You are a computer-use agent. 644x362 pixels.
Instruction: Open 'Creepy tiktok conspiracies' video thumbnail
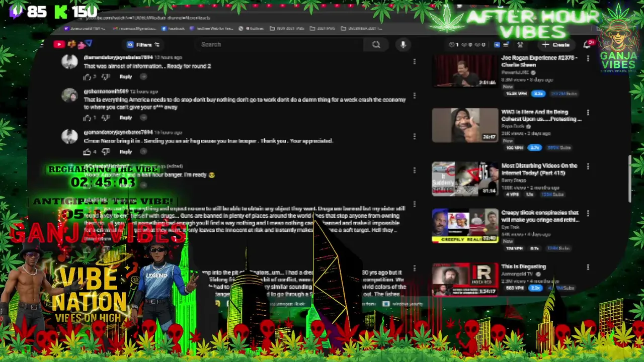[x=465, y=225]
